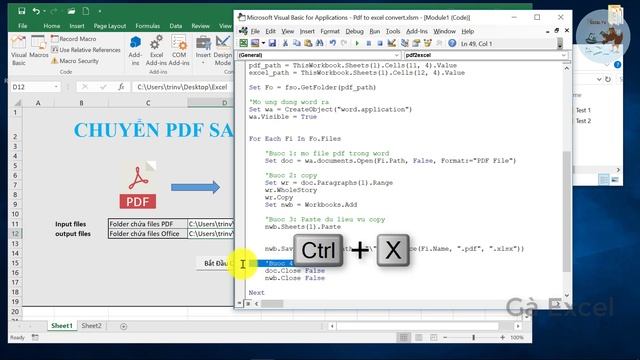Click the Find binoculars icon
640x360 pixels.
click(320, 43)
